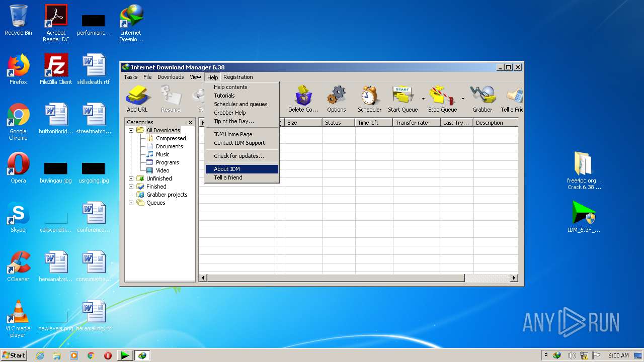This screenshot has height=362, width=644.
Task: Open the Registration menu
Action: pyautogui.click(x=238, y=77)
